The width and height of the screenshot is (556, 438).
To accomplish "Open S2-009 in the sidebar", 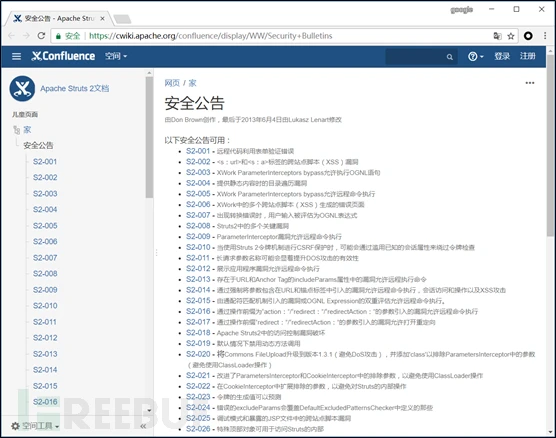I will point(45,290).
